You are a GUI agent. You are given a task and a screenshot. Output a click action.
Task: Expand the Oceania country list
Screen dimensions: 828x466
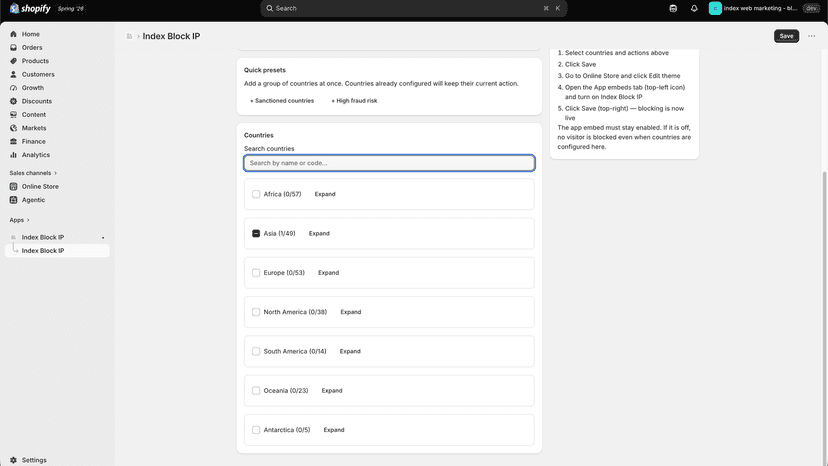point(332,390)
